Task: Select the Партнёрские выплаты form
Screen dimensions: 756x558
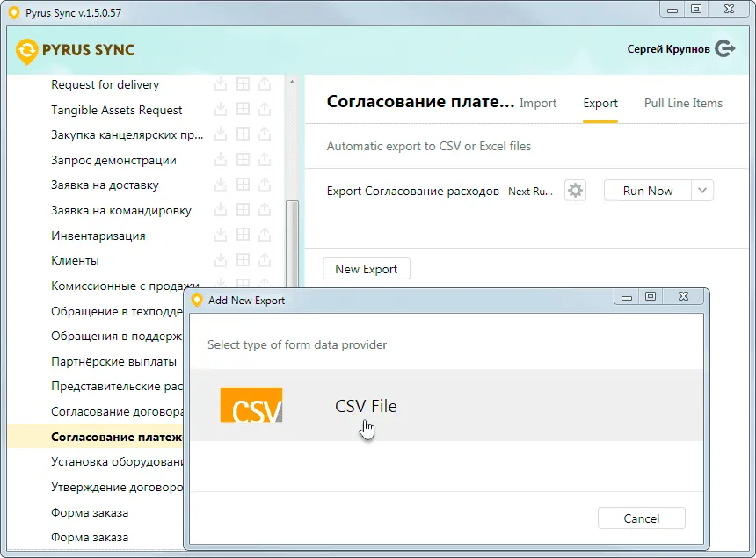Action: tap(113, 361)
